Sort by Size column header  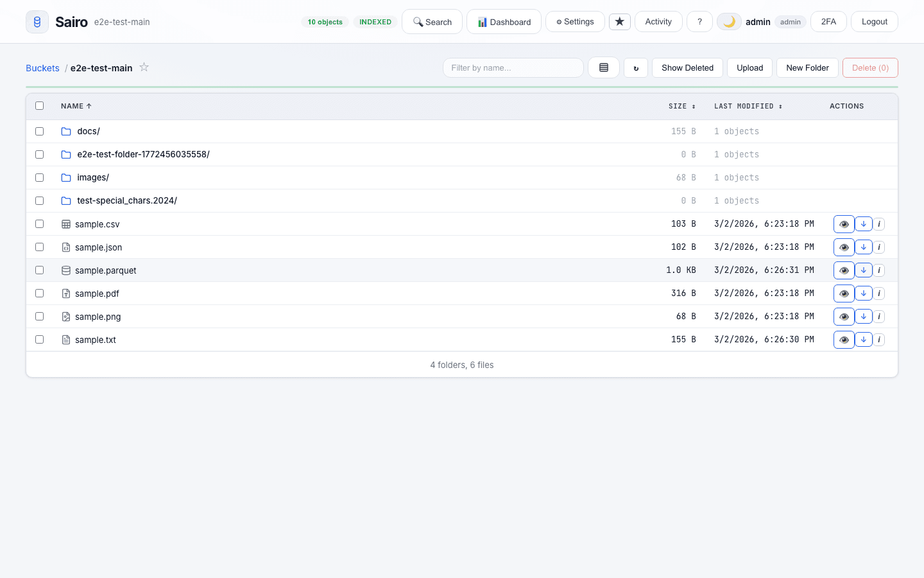681,106
